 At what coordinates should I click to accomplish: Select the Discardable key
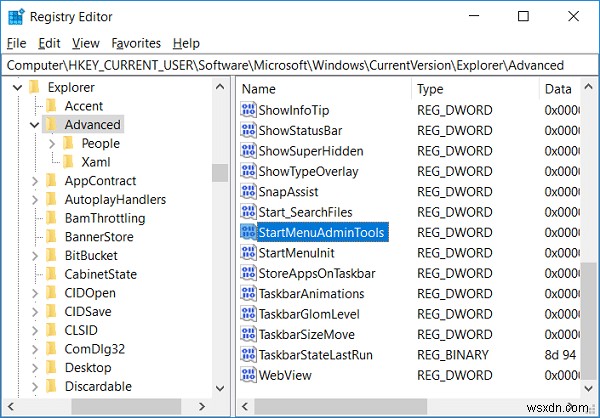98,386
